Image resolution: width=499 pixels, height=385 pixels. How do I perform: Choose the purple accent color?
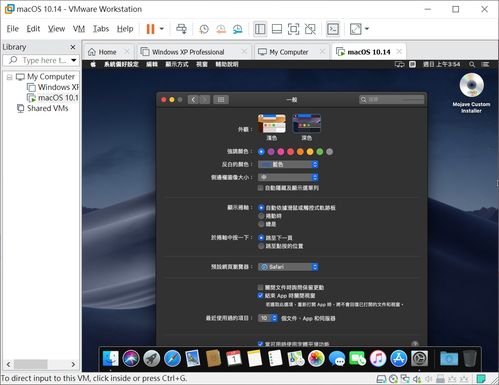point(271,152)
